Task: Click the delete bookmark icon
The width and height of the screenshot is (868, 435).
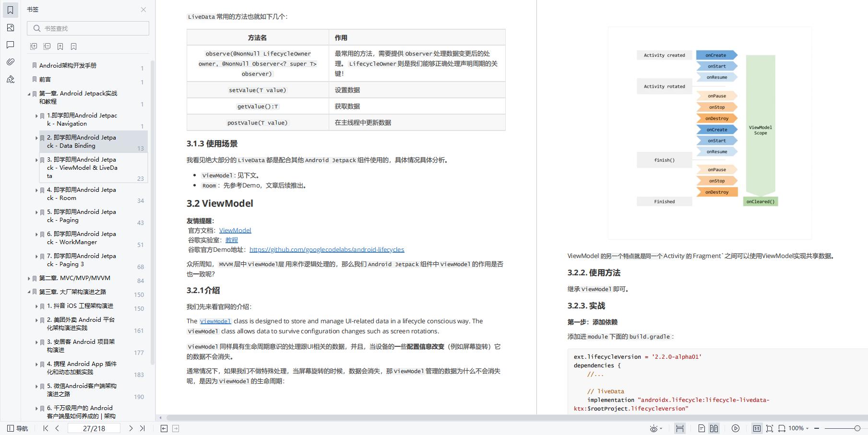Action: tap(74, 47)
